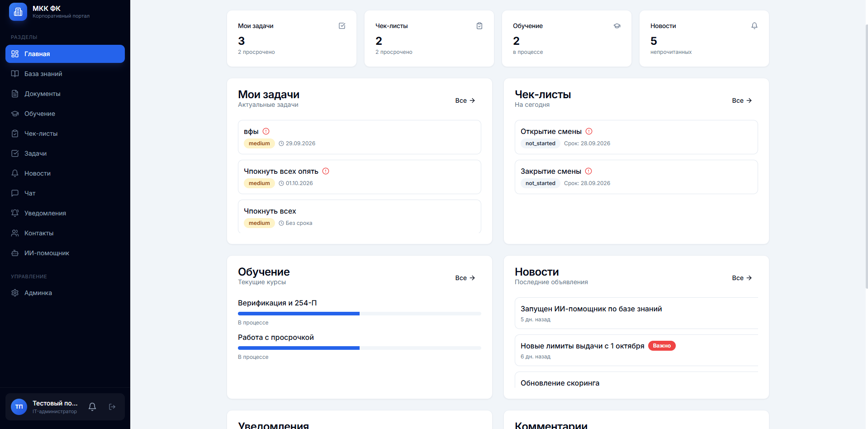Open Обучение in the sidebar menu
The width and height of the screenshot is (868, 429).
(x=65, y=114)
